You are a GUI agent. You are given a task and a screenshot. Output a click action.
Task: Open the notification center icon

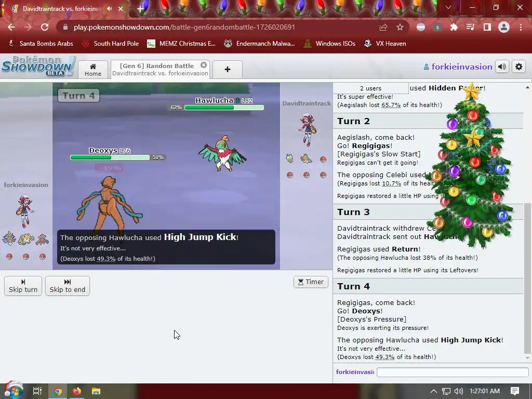tap(515, 391)
